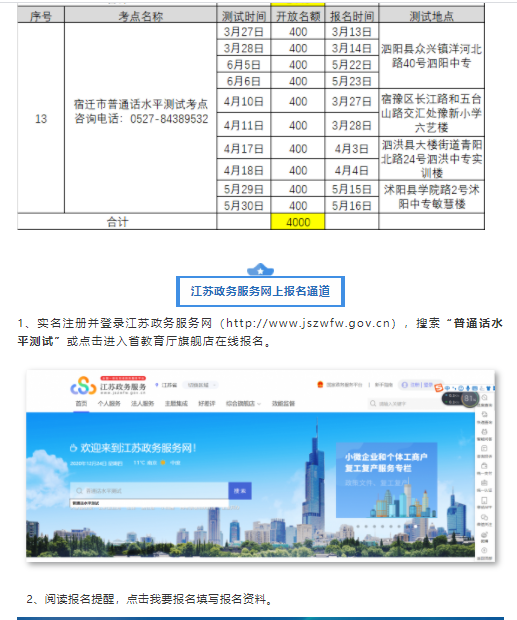Click the location pin icon beside 江苏省

pos(157,385)
